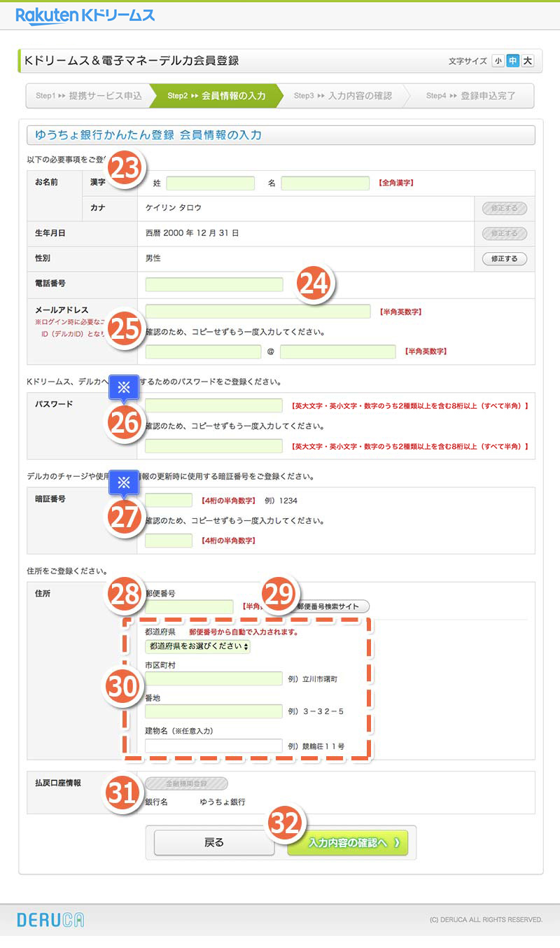Image resolution: width=560 pixels, height=948 pixels.
Task: Focus the 建物名 optional input field
Action: pos(214,746)
